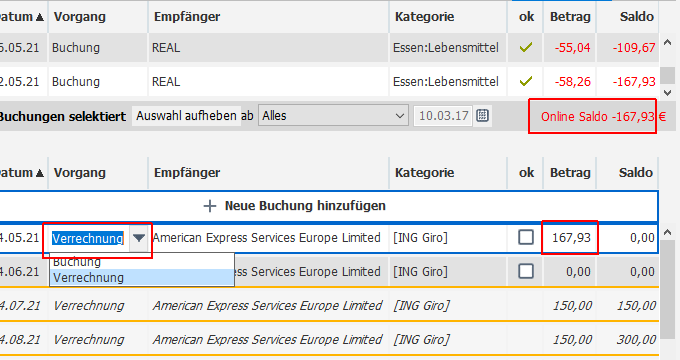Open the Alles filter dropdown
The image size is (680, 360).
(333, 116)
